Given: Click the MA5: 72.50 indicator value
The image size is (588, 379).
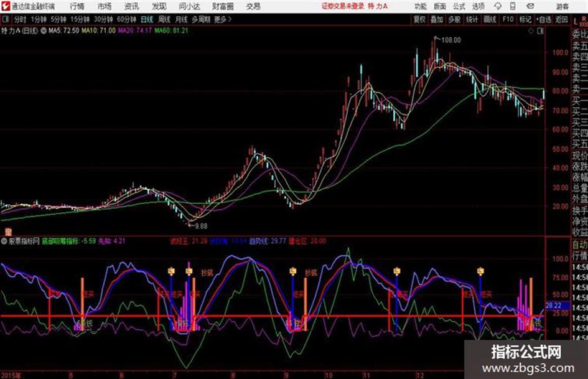Looking at the screenshot, I should [63, 30].
